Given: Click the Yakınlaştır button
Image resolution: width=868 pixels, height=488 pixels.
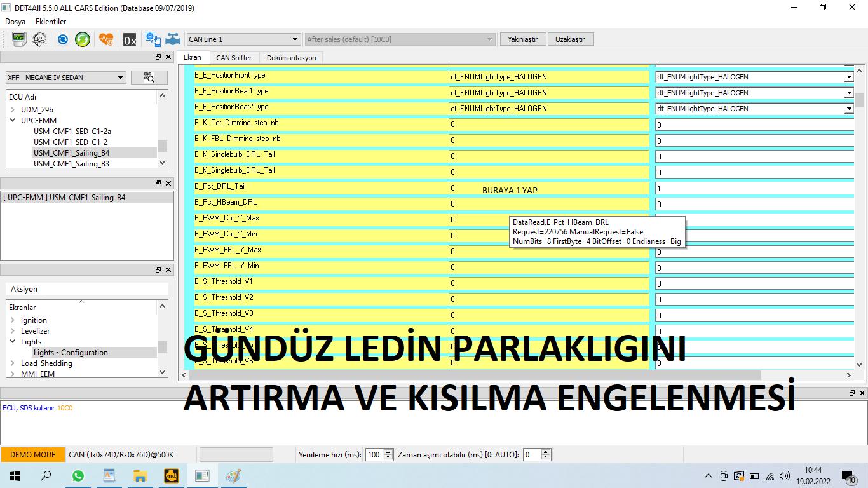Looking at the screenshot, I should click(522, 39).
